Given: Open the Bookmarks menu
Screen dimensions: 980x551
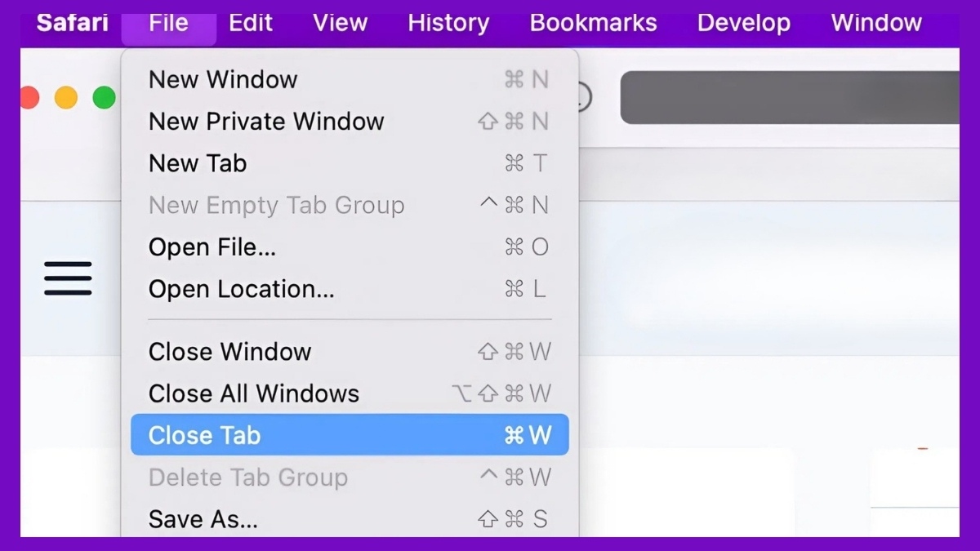Looking at the screenshot, I should pos(593,22).
